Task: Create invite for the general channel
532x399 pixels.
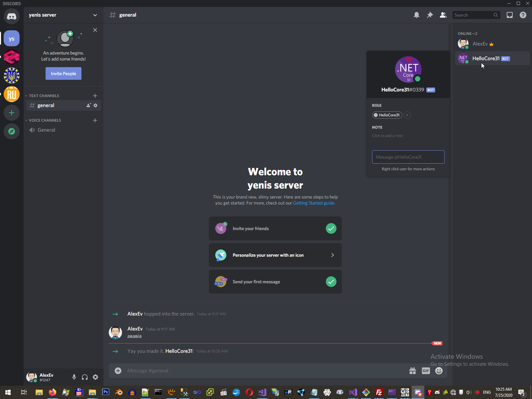Action: click(89, 105)
